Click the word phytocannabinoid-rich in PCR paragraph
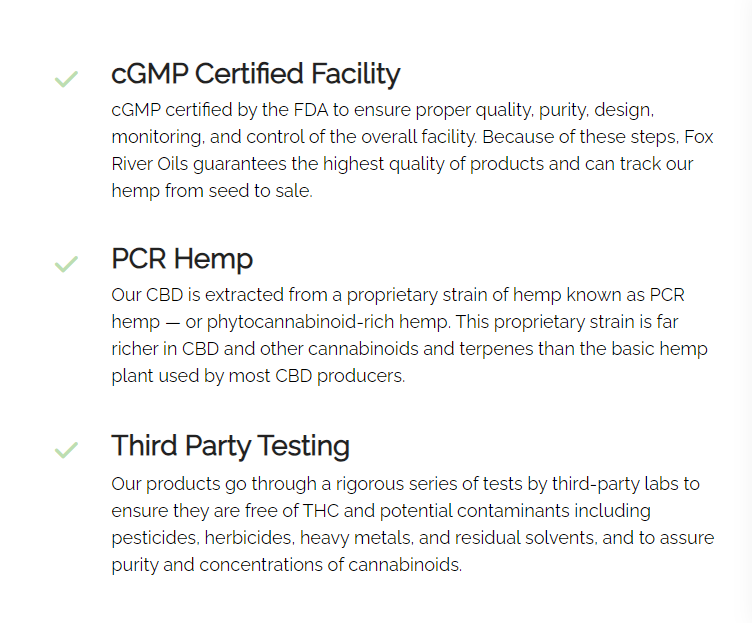Image resolution: width=752 pixels, height=623 pixels. pos(300,322)
